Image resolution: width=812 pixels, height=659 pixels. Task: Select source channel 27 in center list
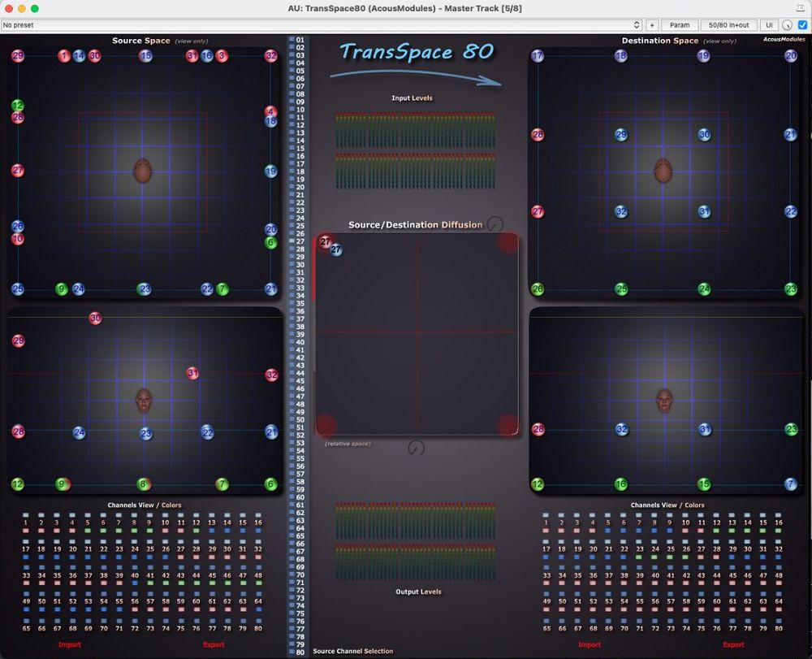pos(292,241)
